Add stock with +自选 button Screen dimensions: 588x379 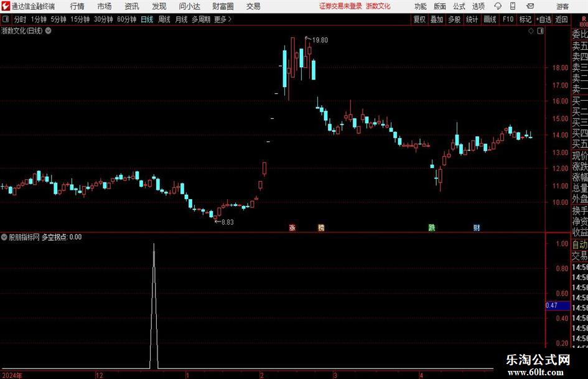point(544,19)
